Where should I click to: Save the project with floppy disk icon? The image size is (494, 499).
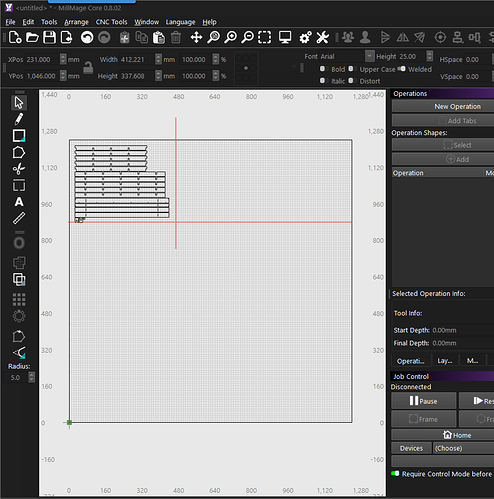point(49,37)
